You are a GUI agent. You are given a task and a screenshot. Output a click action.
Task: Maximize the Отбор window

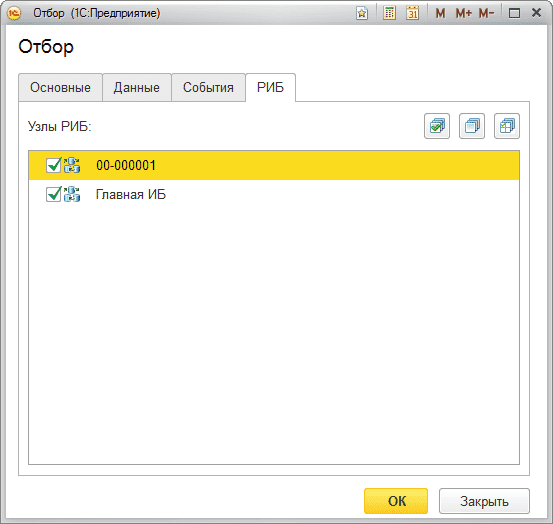click(x=514, y=13)
